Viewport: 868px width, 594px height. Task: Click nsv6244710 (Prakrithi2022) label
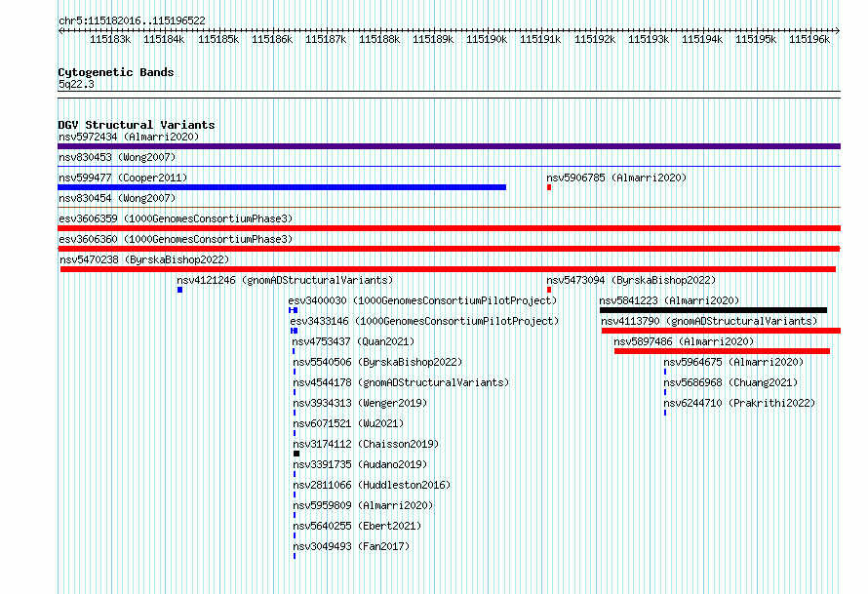point(739,403)
